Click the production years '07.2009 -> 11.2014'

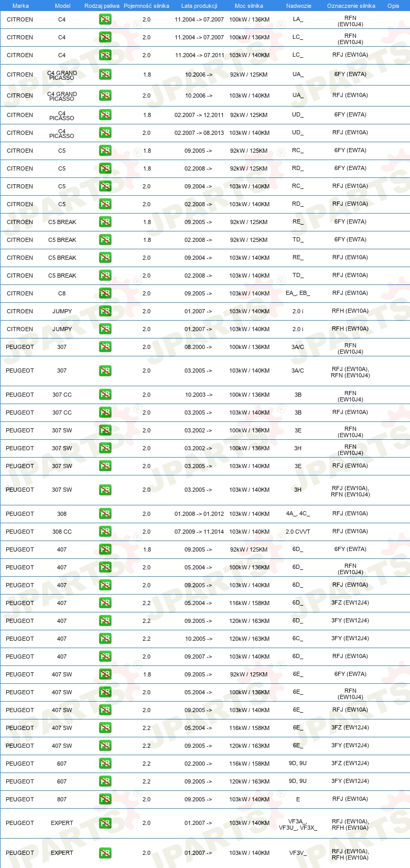click(199, 532)
